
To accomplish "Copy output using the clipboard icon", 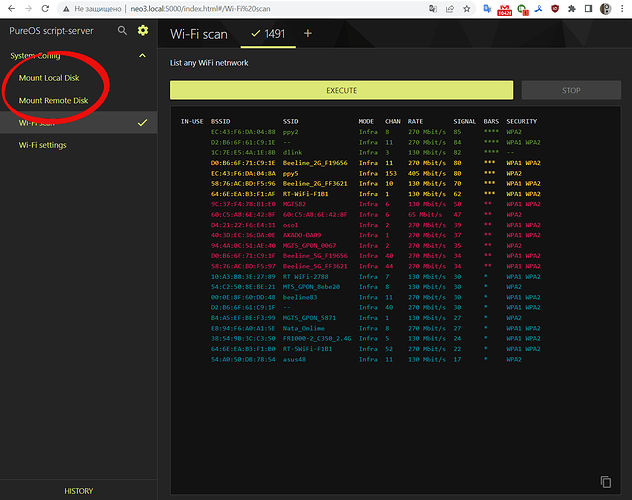I will [605, 481].
